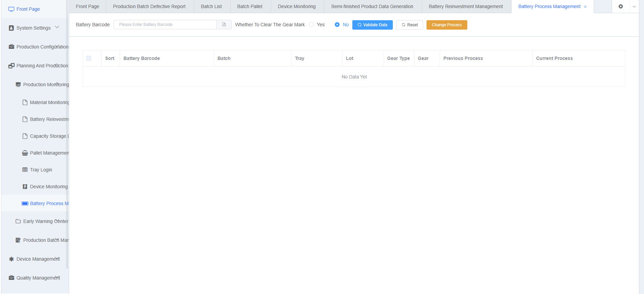This screenshot has height=294, width=644.
Task: Click the tab bar close-circle icon
Action: pos(621,6)
